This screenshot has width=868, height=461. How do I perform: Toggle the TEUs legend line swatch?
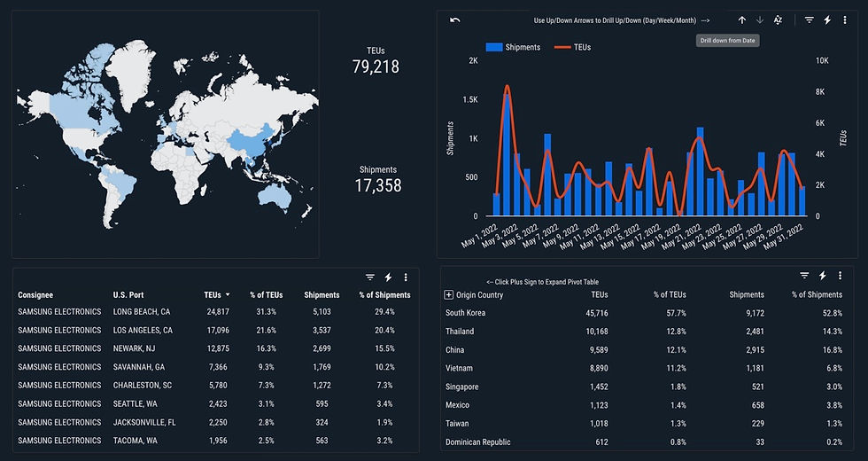pos(562,47)
